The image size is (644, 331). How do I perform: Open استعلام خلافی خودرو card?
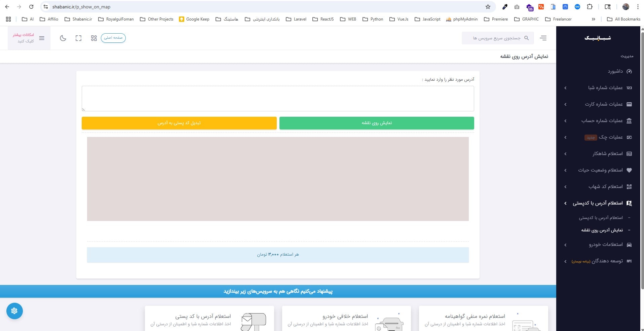346,319
